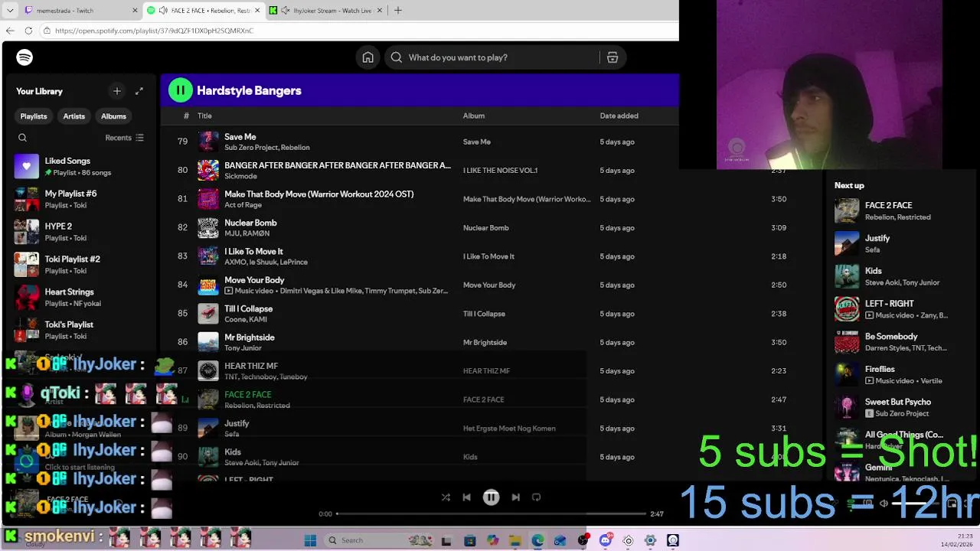Image resolution: width=980 pixels, height=551 pixels.
Task: Click Nuclear Bomb album cover thumbnail
Action: point(208,227)
